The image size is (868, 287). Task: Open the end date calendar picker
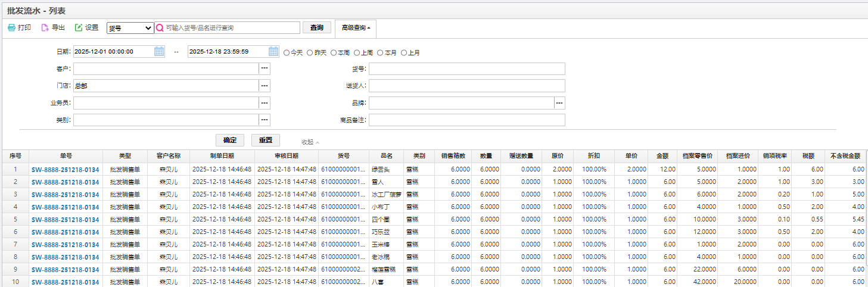click(x=273, y=52)
